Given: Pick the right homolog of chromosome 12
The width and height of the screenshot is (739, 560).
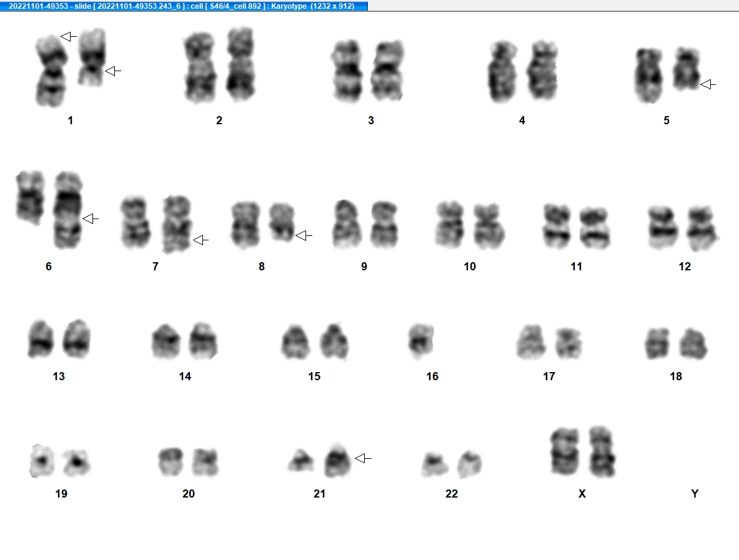Looking at the screenshot, I should 702,228.
